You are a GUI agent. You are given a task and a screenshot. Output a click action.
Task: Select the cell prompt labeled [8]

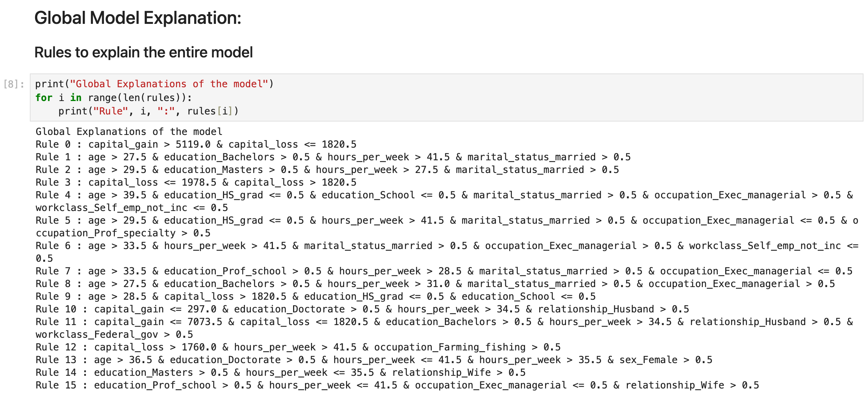(14, 84)
